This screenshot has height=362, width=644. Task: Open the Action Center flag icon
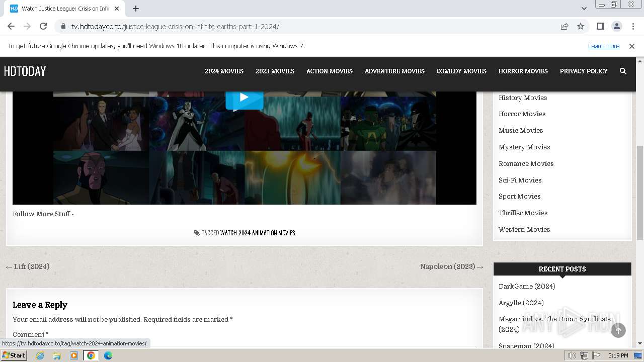click(596, 355)
